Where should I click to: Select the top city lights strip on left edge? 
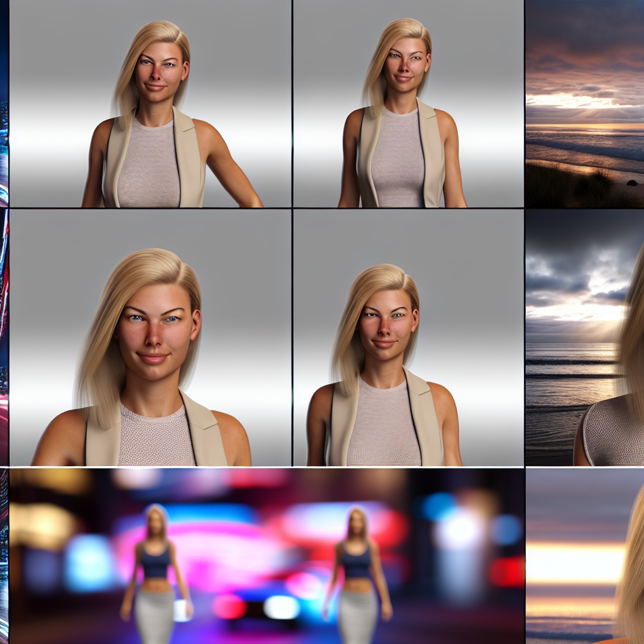click(x=4, y=104)
